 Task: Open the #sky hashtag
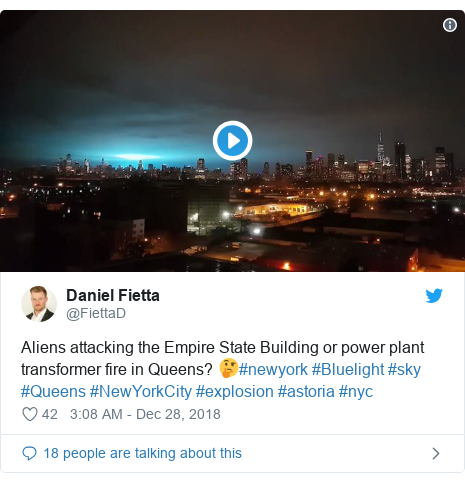pyautogui.click(x=404, y=369)
